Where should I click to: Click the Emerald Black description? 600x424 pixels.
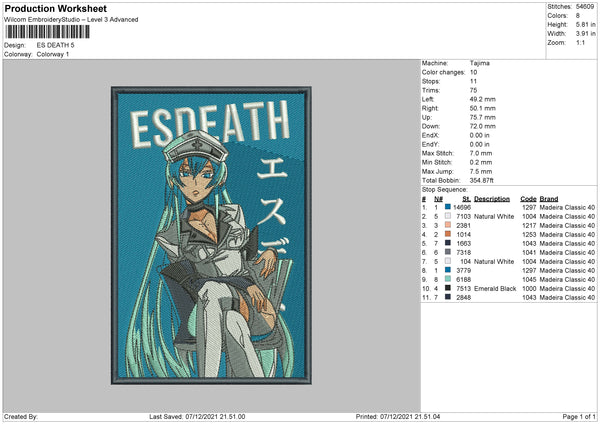pos(495,289)
